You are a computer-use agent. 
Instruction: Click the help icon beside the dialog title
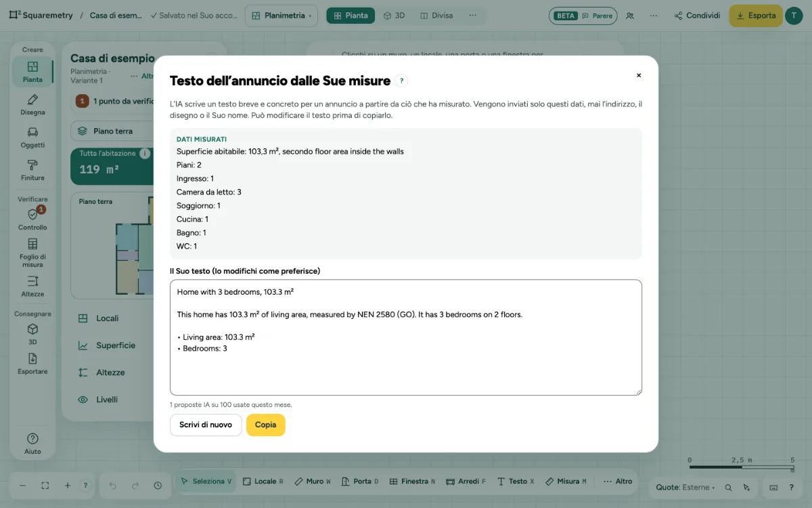click(401, 81)
